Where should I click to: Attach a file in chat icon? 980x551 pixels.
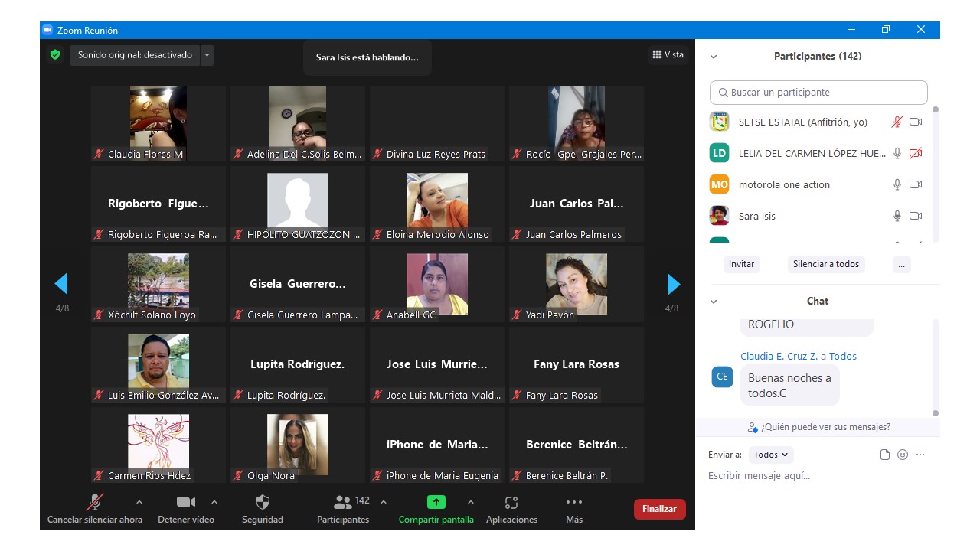tap(885, 455)
